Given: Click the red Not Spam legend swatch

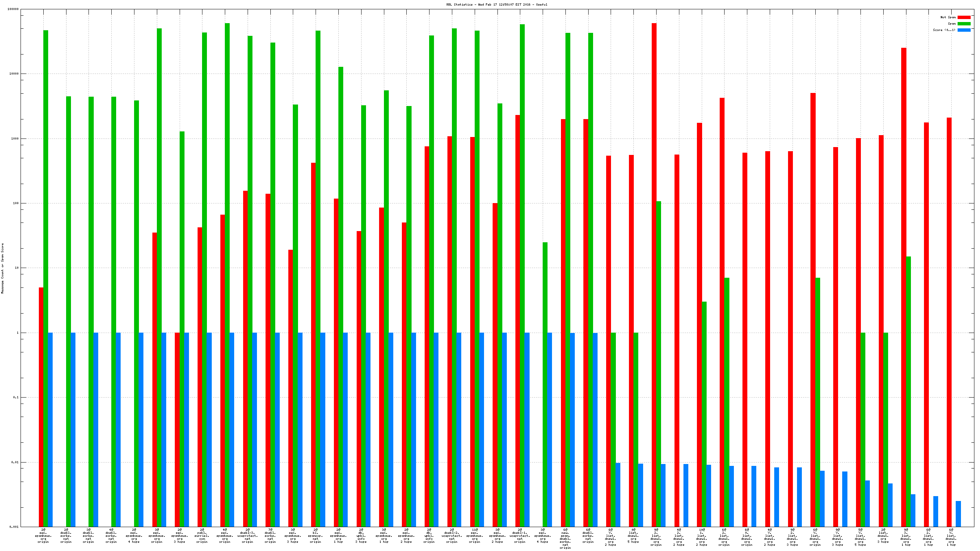Looking at the screenshot, I should [964, 17].
